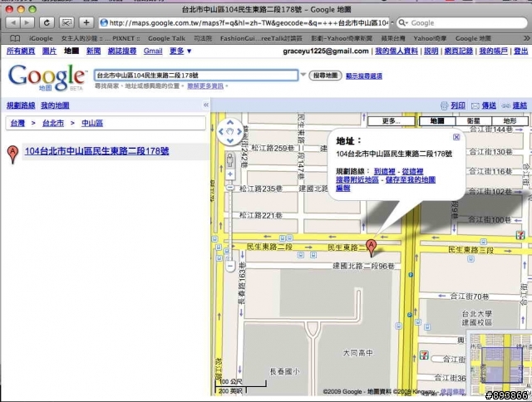The height and width of the screenshot is (402, 532).
Task: Pan the map up
Action: [230, 122]
